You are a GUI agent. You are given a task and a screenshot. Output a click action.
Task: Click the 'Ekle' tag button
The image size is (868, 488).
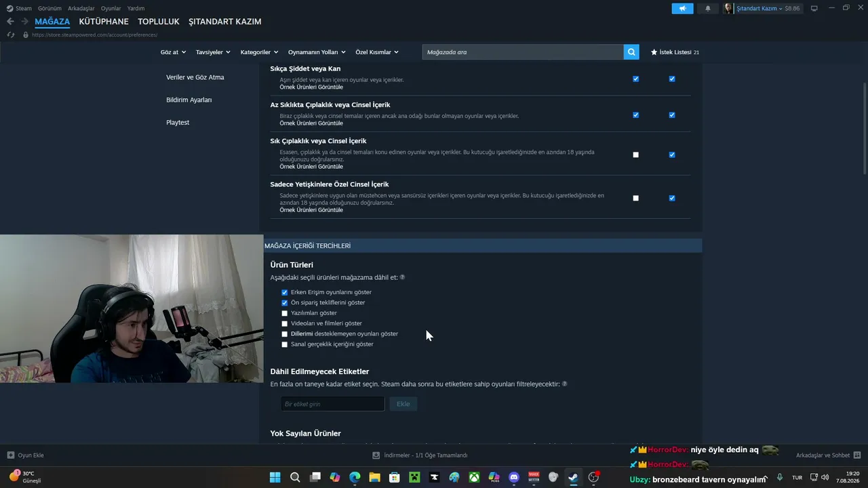point(403,404)
